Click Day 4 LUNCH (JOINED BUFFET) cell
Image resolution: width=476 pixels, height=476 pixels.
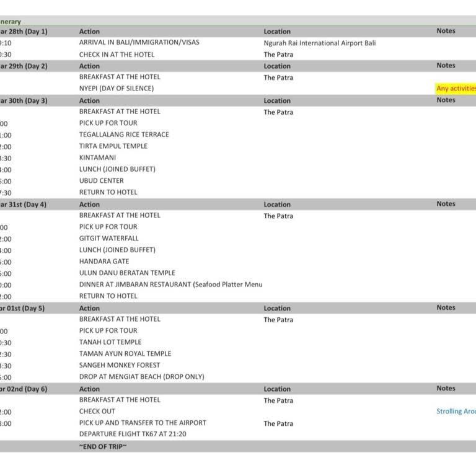(x=117, y=250)
